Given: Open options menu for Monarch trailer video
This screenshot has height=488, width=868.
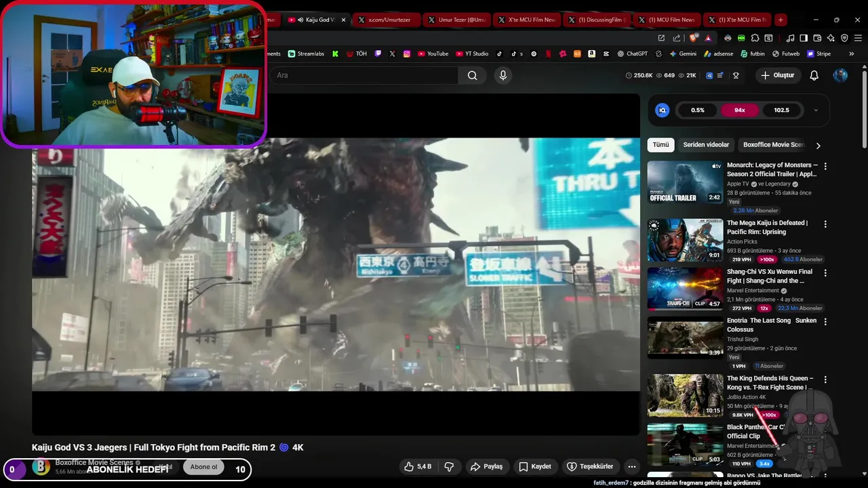Looking at the screenshot, I should (x=825, y=166).
